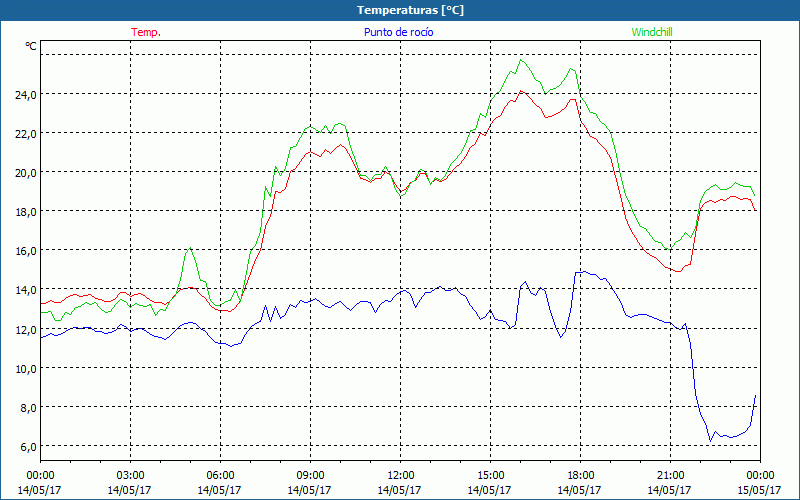Select the blue Punto de rocío legend label
The height and width of the screenshot is (500, 800).
tap(398, 32)
